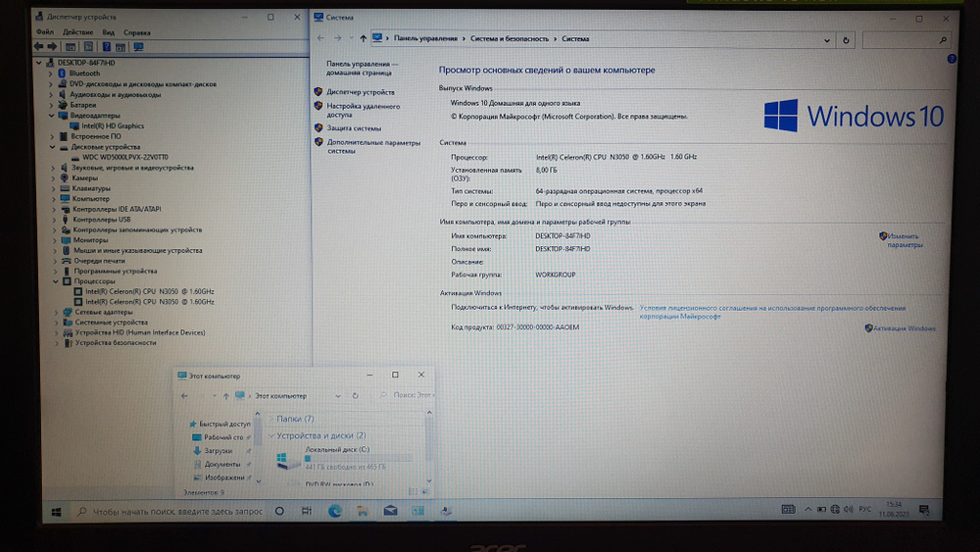Expand the Сетевые адаптеры node

pos(56,312)
